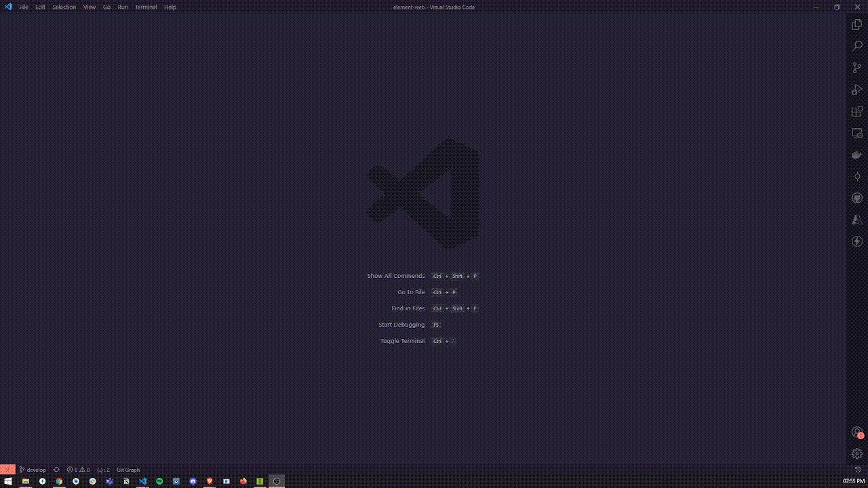Open OBS Studio from the taskbar
The width and height of the screenshot is (868, 488).
point(277,481)
